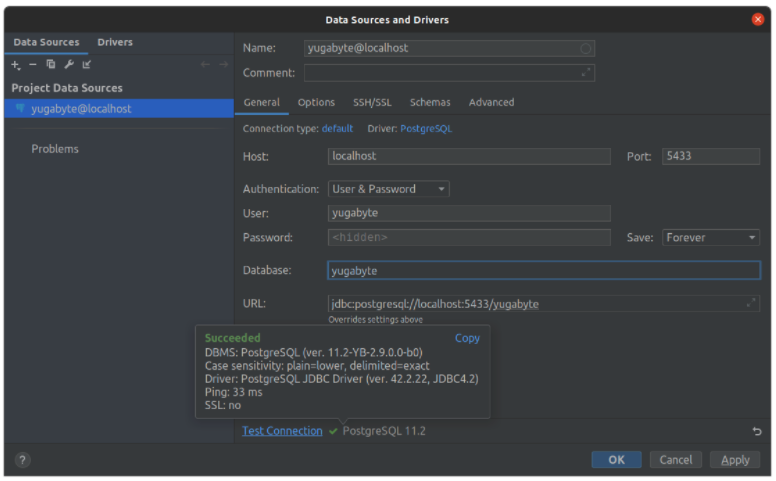This screenshot has width=776, height=481.
Task: Confirm settings with the OK button
Action: pyautogui.click(x=616, y=460)
